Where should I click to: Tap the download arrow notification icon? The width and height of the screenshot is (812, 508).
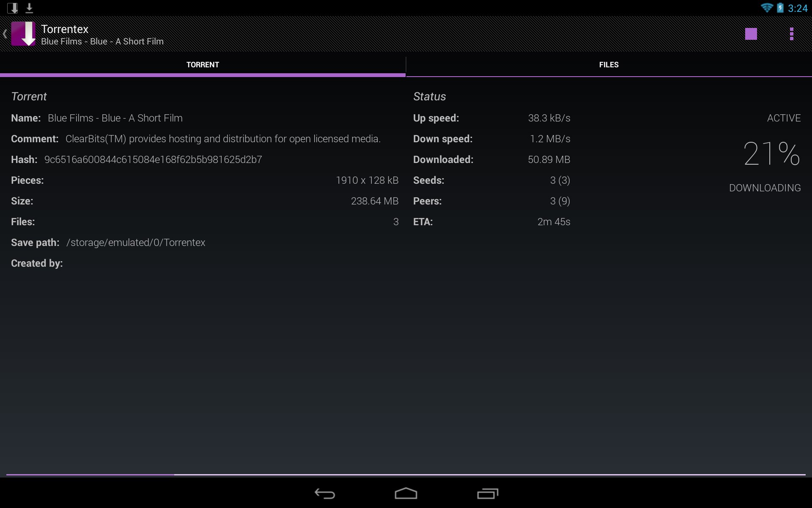(29, 8)
